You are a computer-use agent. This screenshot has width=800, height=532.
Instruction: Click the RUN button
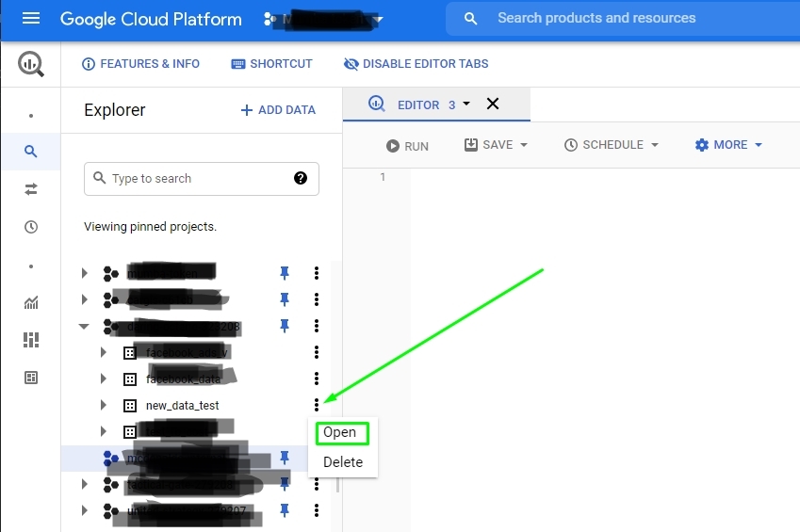[x=407, y=146]
